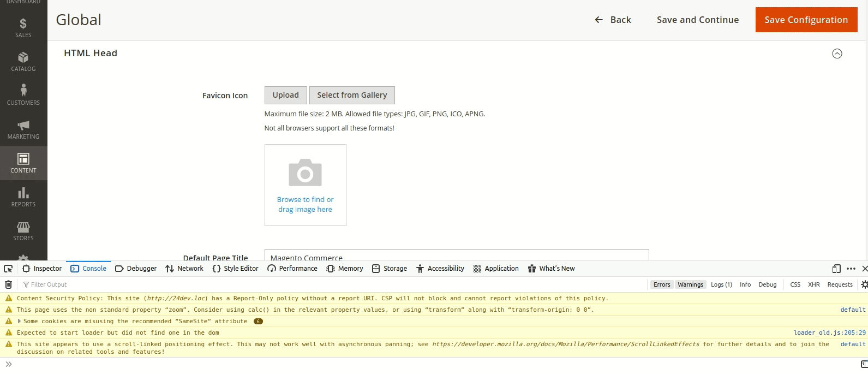Activate the devtools element picker icon

8,269
